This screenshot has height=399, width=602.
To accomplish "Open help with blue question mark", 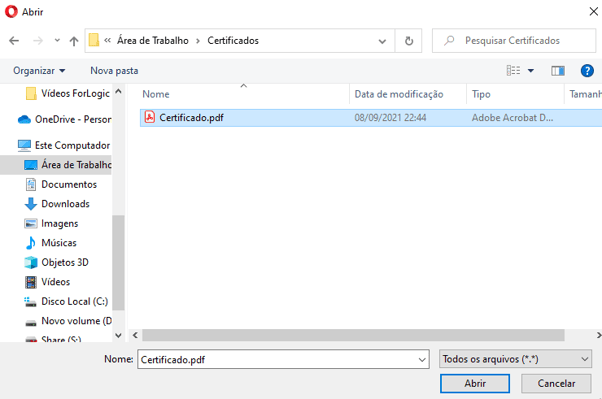I will point(587,71).
